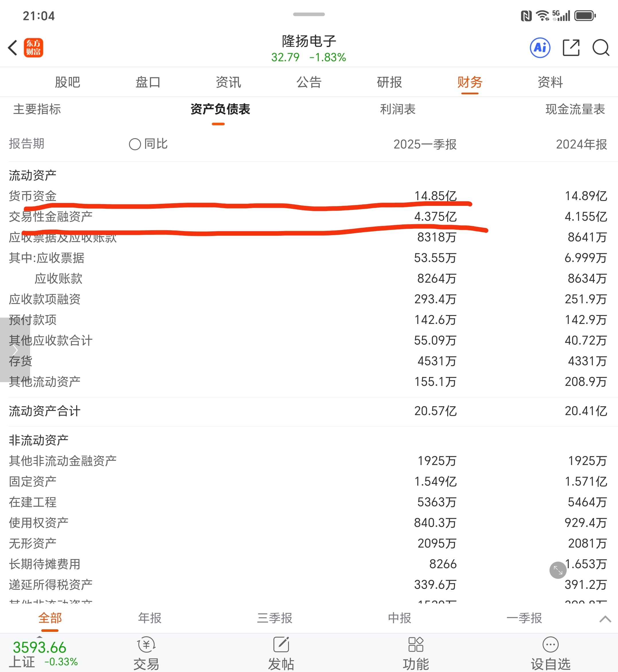Expand the left side drawer arrow
The image size is (618, 672).
15,350
